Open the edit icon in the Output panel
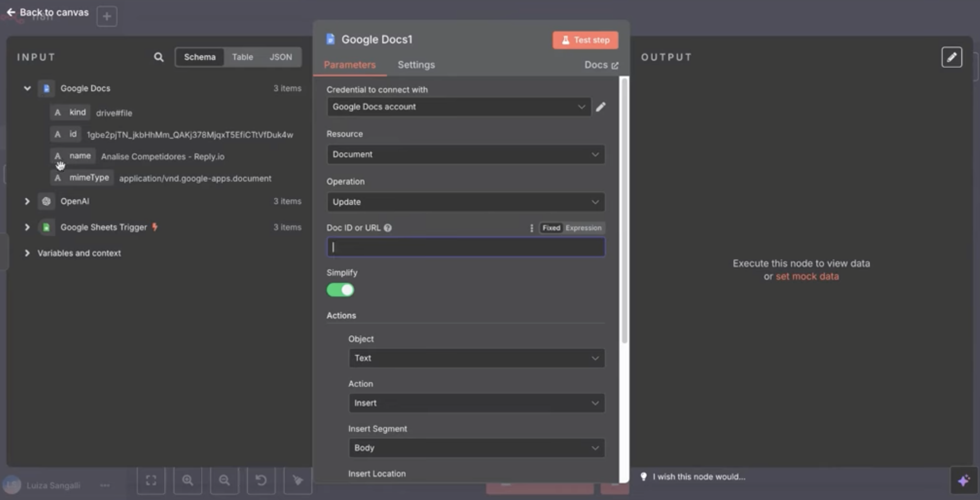The width and height of the screenshot is (980, 500). [952, 57]
